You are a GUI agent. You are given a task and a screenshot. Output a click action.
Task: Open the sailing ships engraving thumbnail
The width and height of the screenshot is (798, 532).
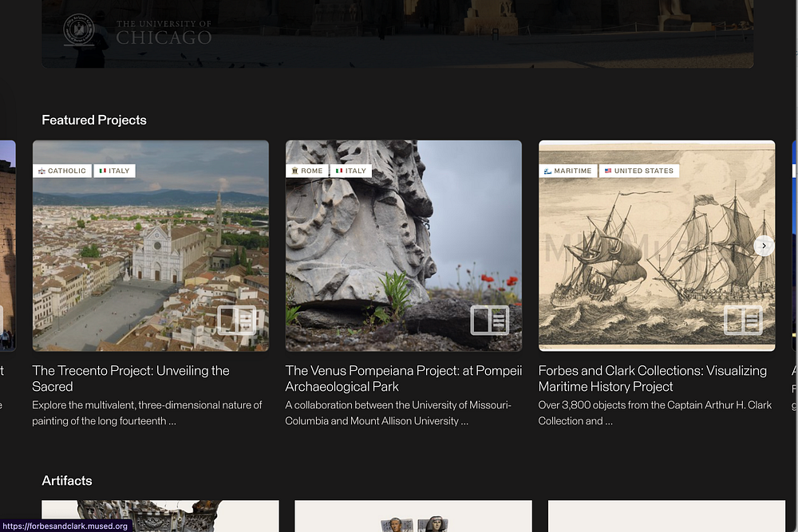pyautogui.click(x=657, y=246)
